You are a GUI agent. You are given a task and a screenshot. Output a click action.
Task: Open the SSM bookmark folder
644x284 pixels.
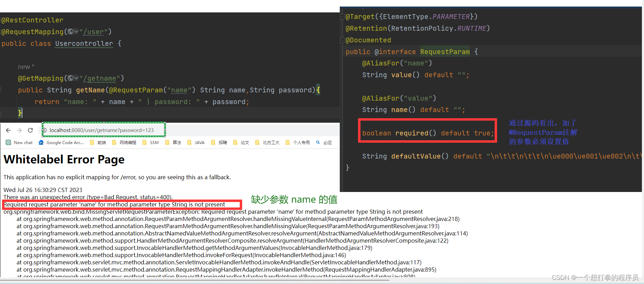[150, 142]
